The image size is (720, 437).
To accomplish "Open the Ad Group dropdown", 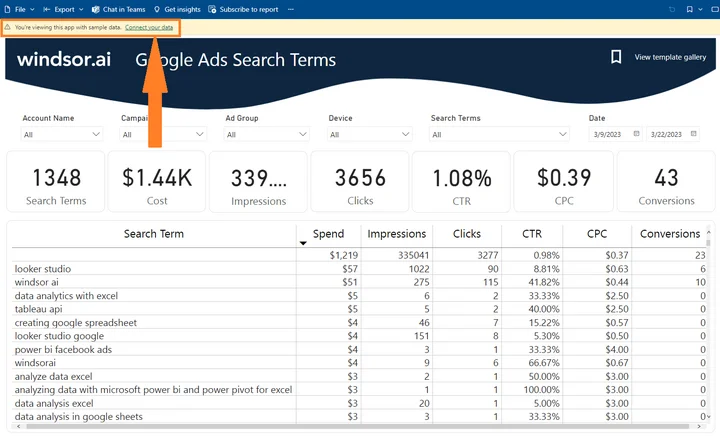I will click(x=267, y=134).
